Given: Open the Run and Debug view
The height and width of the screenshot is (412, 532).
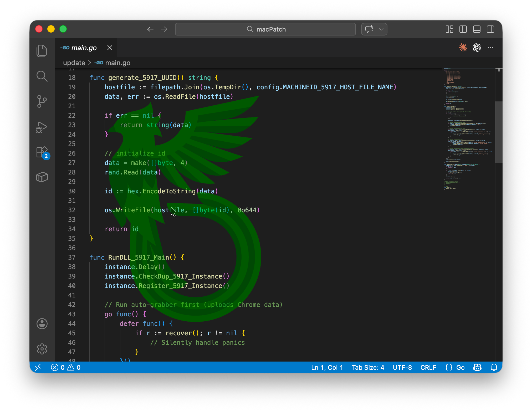Looking at the screenshot, I should pyautogui.click(x=42, y=127).
